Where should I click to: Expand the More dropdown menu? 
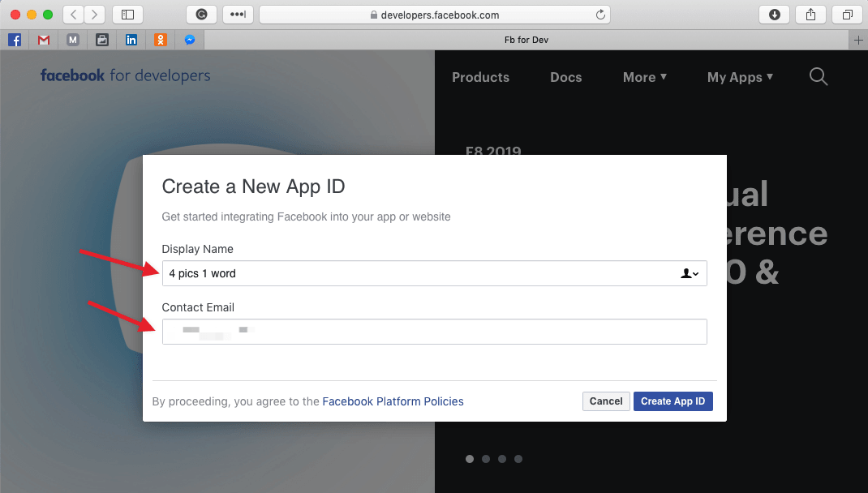point(645,78)
